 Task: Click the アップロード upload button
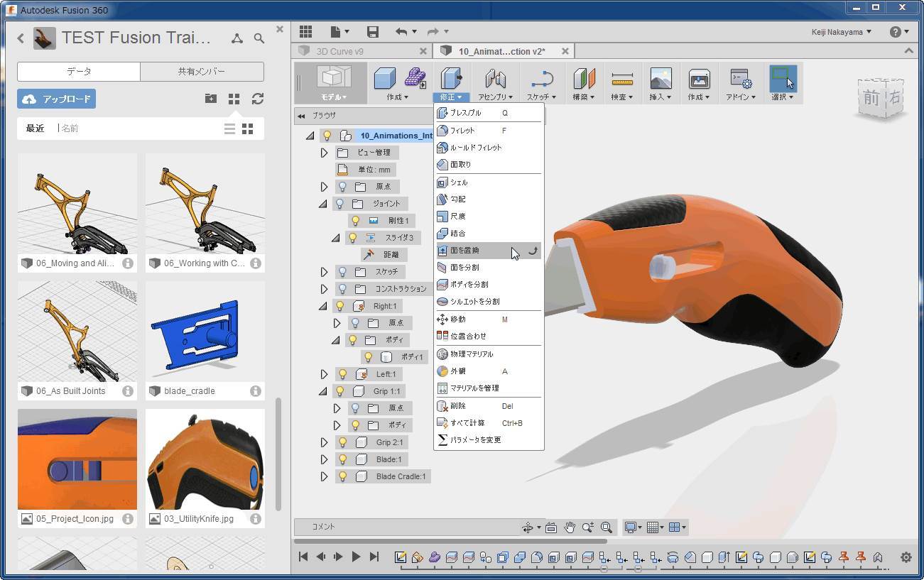(57, 99)
